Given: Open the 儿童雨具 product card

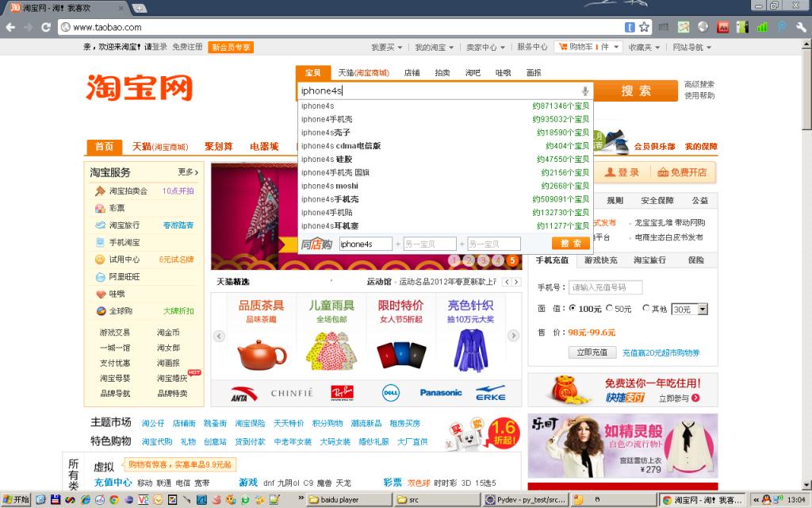Looking at the screenshot, I should [x=331, y=334].
